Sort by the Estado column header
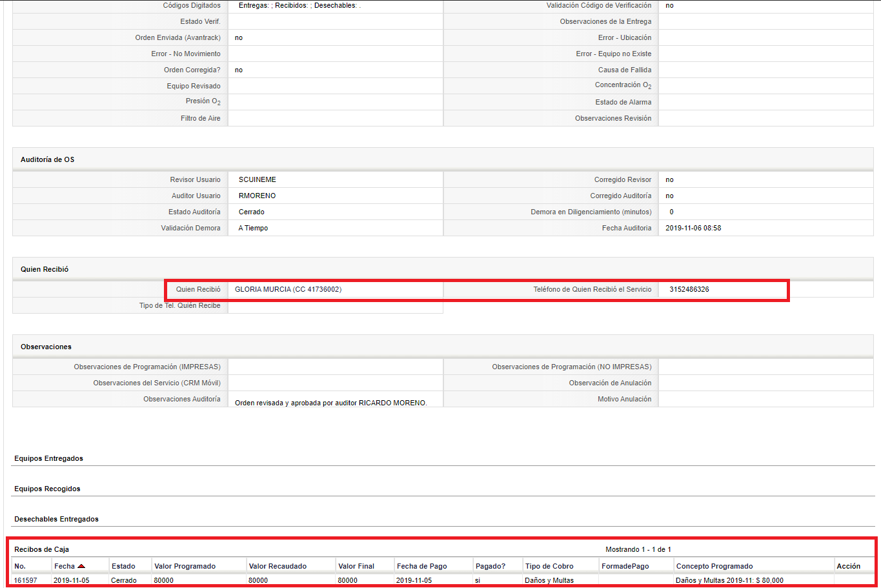Viewport: 881px width, 588px height. [123, 566]
